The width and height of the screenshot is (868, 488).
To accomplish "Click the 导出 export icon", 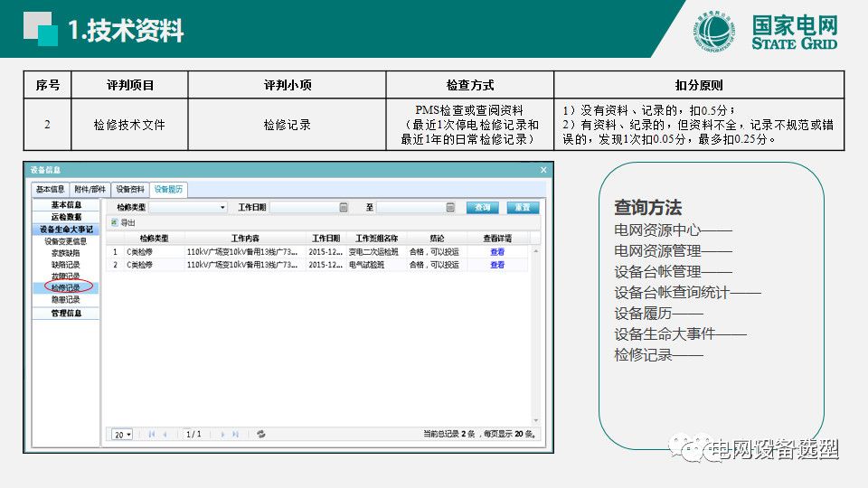I will (x=114, y=222).
